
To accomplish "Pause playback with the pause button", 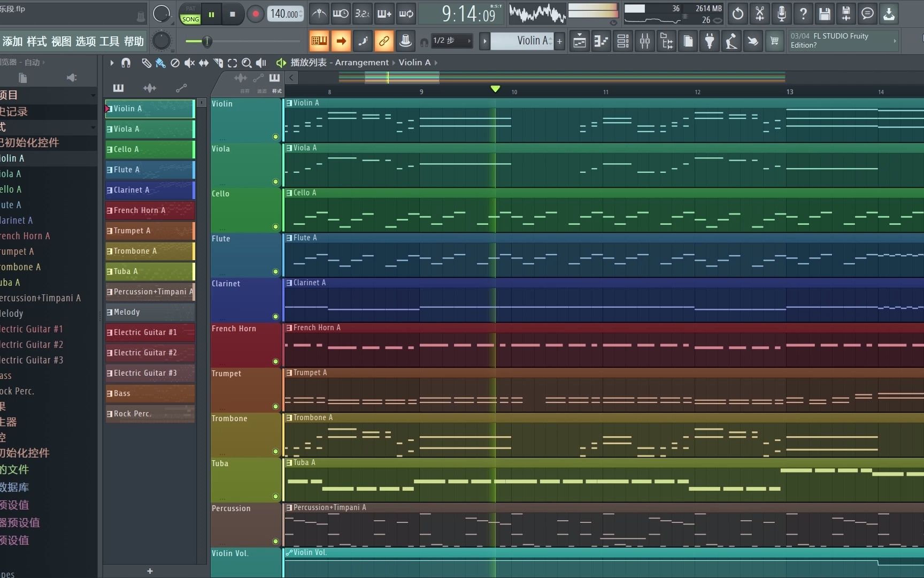I will click(212, 14).
